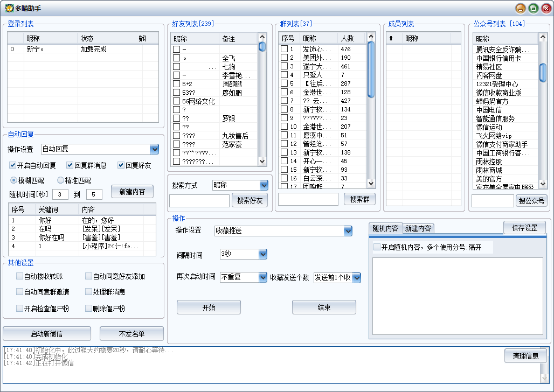Select the 随机内容 tab

[385, 228]
